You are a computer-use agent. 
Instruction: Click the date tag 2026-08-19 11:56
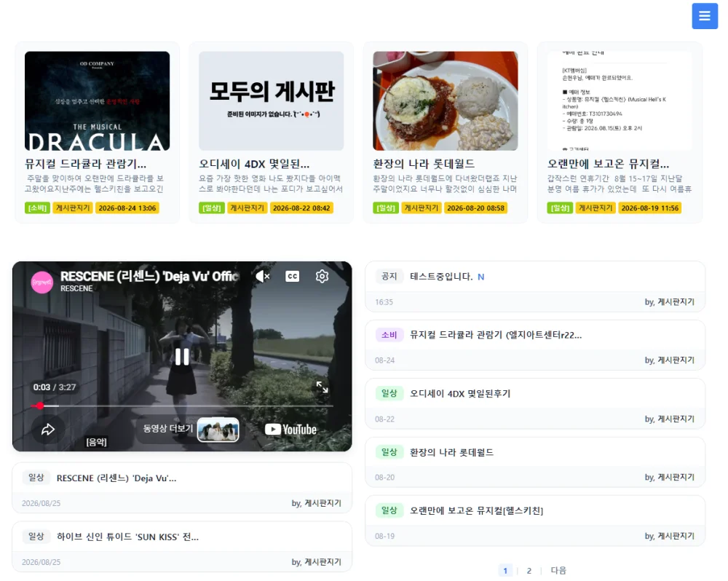pos(650,208)
